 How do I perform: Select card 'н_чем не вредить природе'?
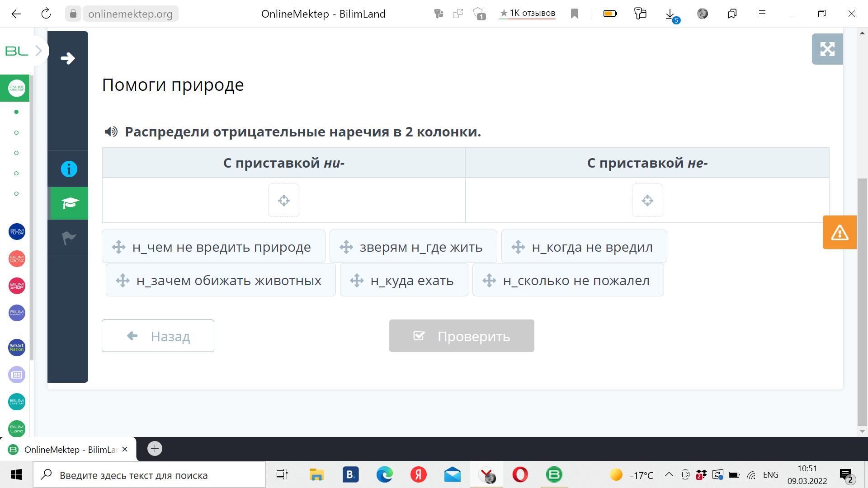click(213, 246)
